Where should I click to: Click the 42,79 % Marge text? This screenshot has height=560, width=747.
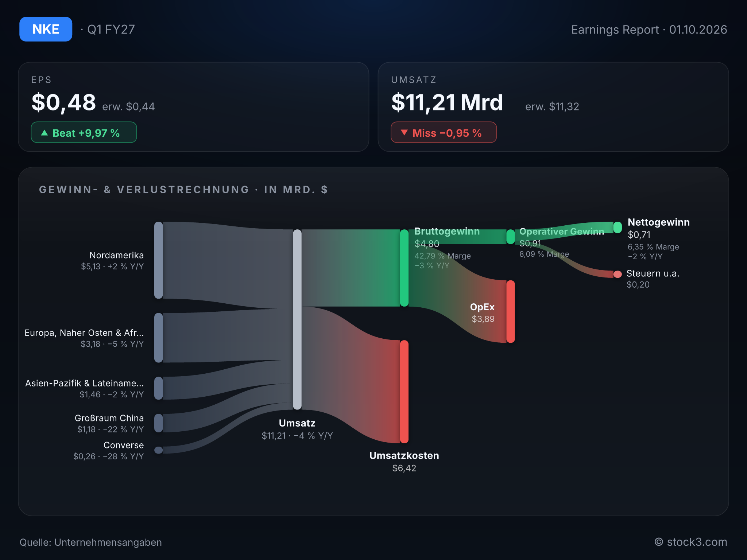pos(442,256)
